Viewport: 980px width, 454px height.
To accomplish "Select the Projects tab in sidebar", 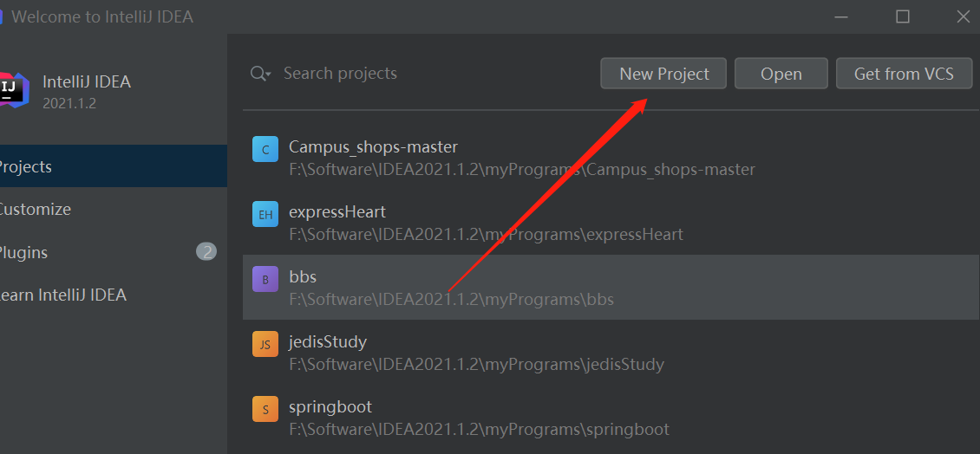I will pyautogui.click(x=113, y=166).
